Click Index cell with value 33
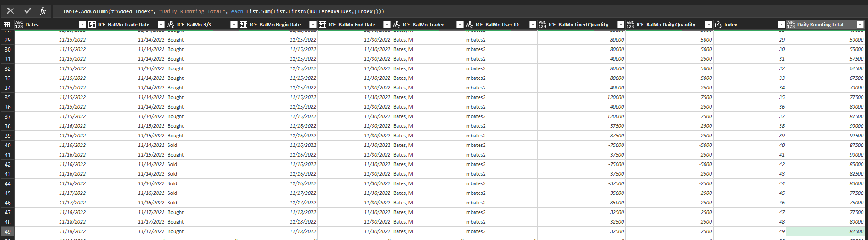 tap(750, 78)
